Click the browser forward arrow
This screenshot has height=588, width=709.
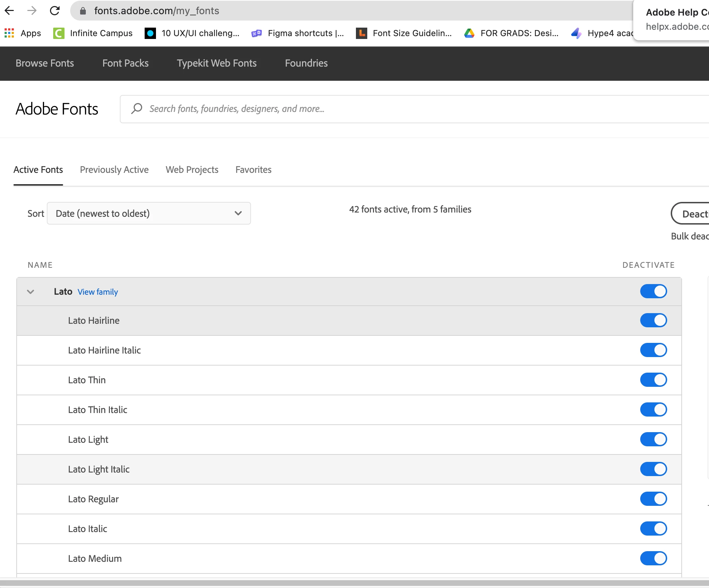[x=32, y=11]
